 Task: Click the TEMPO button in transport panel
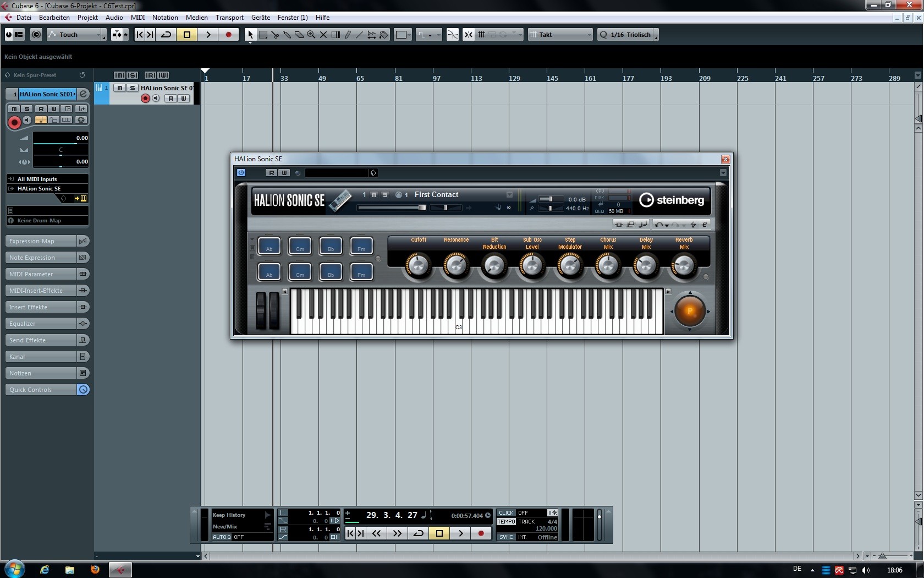[x=506, y=522]
